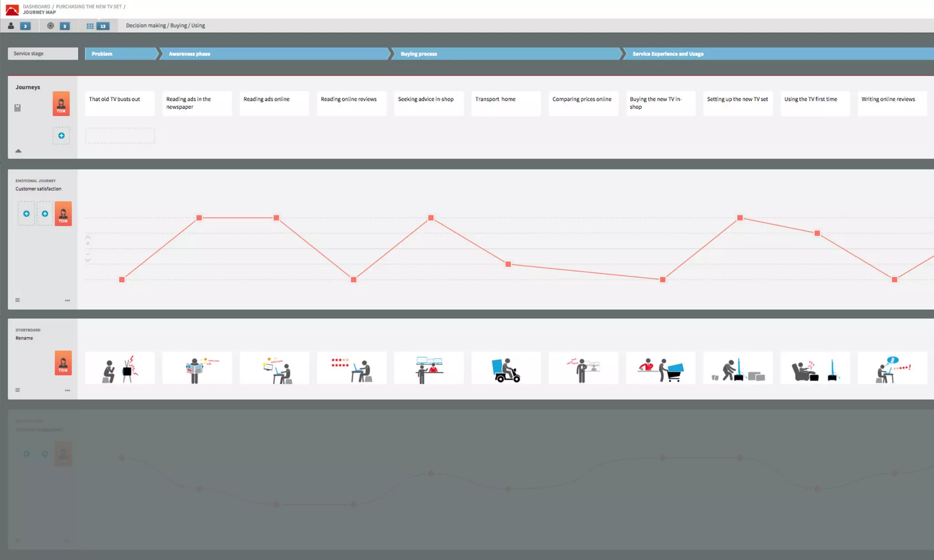Click the Tom persona card in Journeys

[x=61, y=103]
